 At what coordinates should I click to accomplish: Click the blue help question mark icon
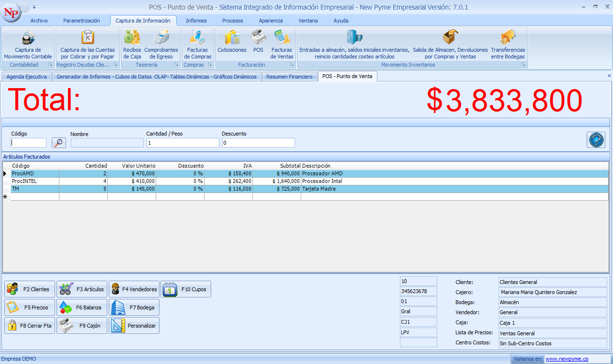click(x=596, y=140)
